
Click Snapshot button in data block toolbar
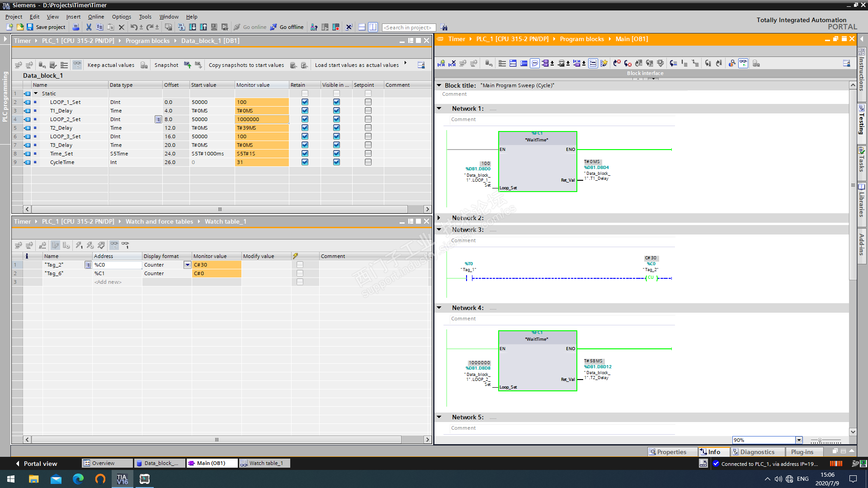(x=166, y=65)
